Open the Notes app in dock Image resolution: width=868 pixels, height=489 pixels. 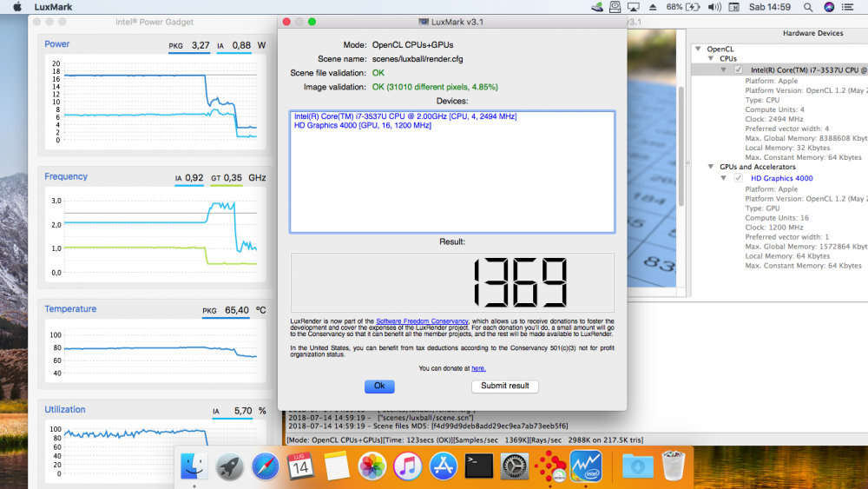(336, 466)
